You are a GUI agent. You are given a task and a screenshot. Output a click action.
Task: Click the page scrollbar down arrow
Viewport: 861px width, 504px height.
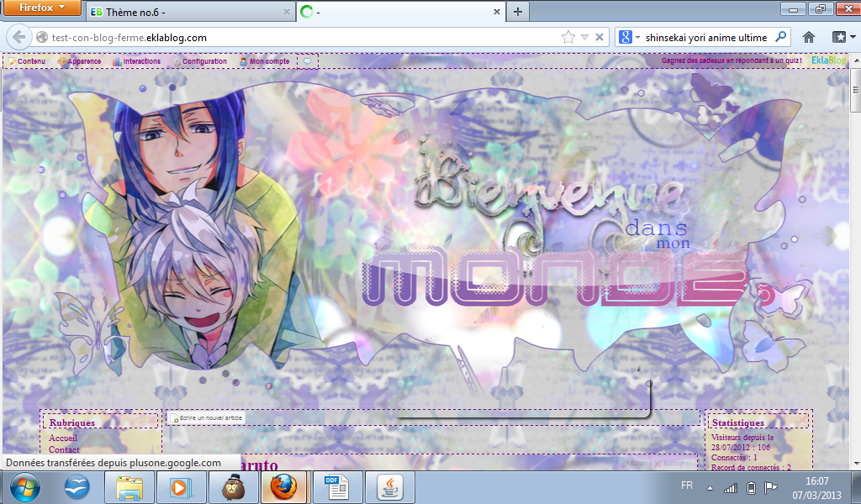pyautogui.click(x=855, y=465)
